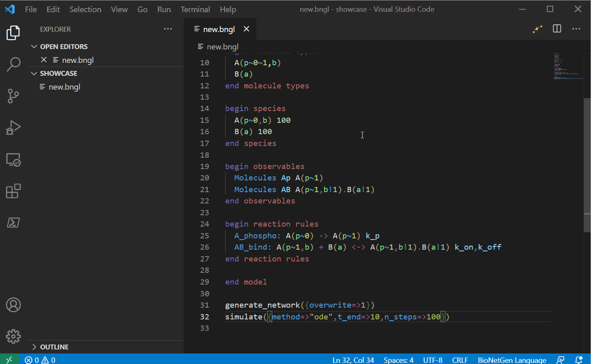Click 'end observables' on line 22

coord(260,201)
